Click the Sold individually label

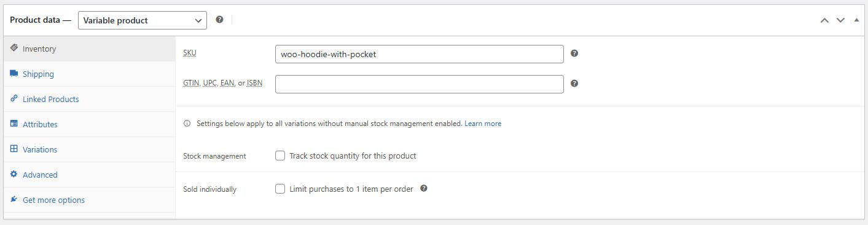coord(209,189)
